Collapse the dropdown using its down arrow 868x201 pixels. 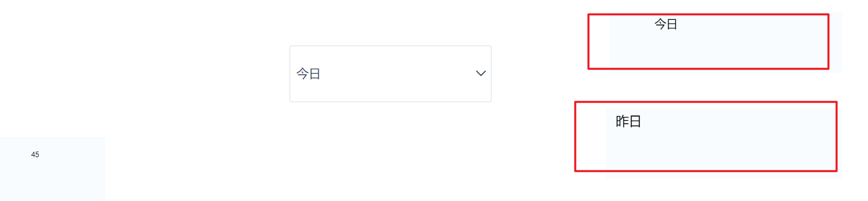click(x=481, y=73)
